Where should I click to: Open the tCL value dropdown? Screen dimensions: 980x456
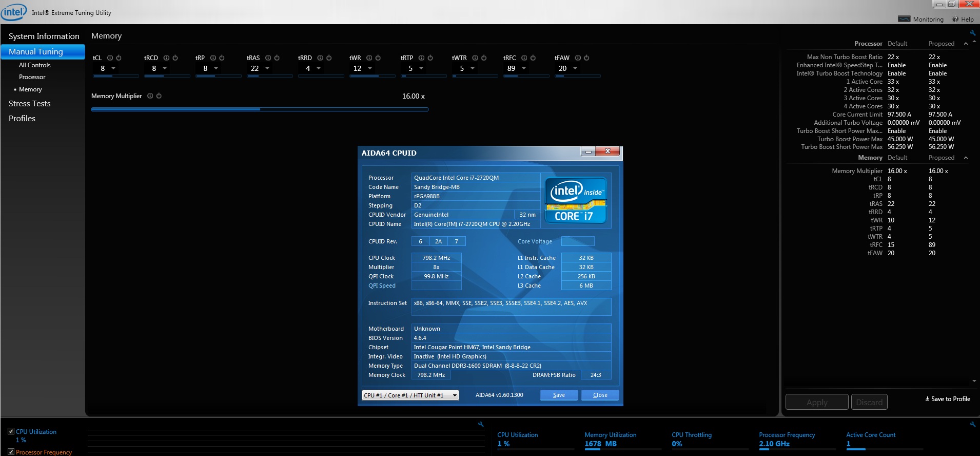(113, 68)
